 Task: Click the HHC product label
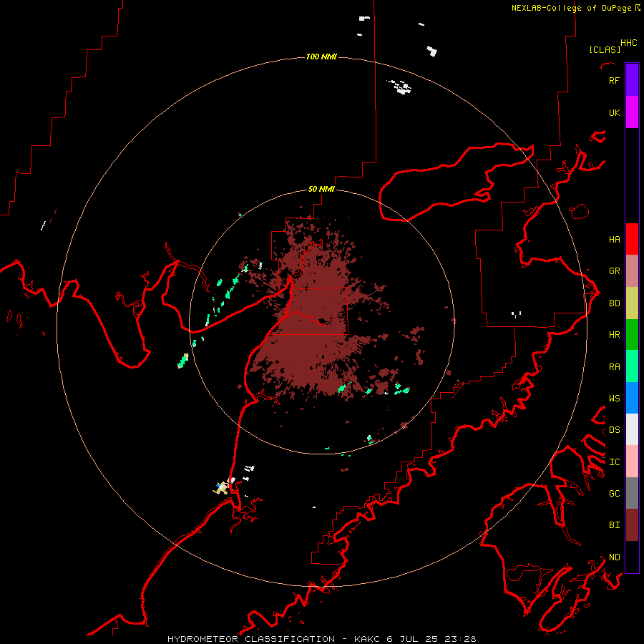pos(628,43)
